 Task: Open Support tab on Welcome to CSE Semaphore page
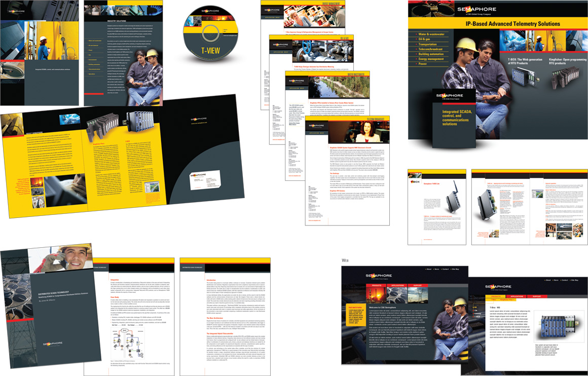pyautogui.click(x=418, y=286)
